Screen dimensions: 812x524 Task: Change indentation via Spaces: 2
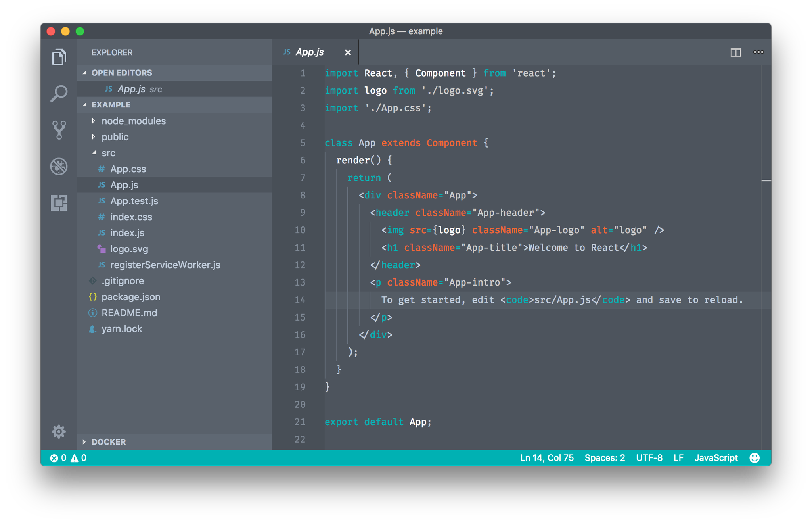click(605, 458)
